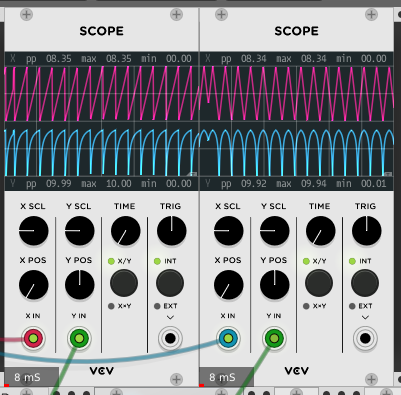
Task: Click the Y max 09.94 value on right Scope
Action: [314, 184]
